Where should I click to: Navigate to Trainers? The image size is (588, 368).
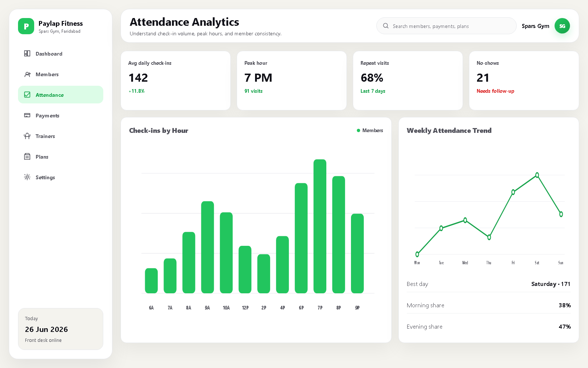pyautogui.click(x=61, y=136)
